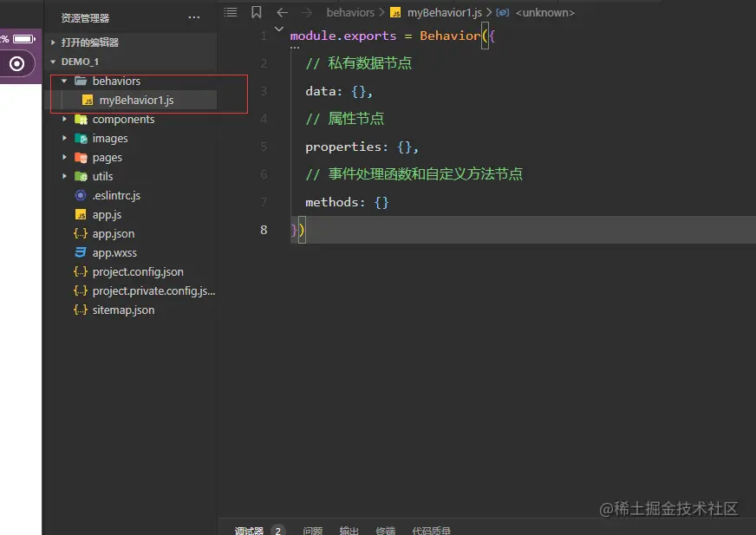Expand the 打开的编辑器 section

tap(53, 42)
